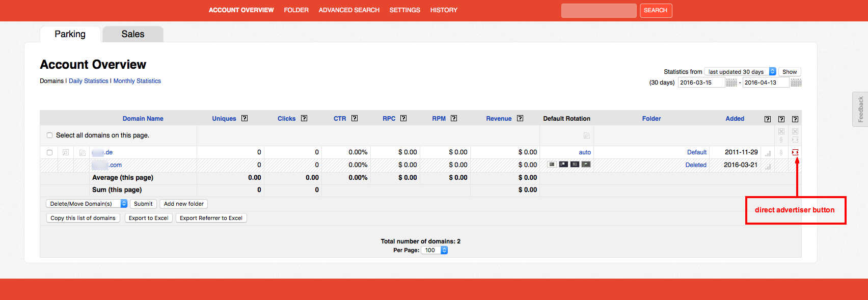Open the Feedback side tab
The width and height of the screenshot is (868, 300).
tap(860, 109)
